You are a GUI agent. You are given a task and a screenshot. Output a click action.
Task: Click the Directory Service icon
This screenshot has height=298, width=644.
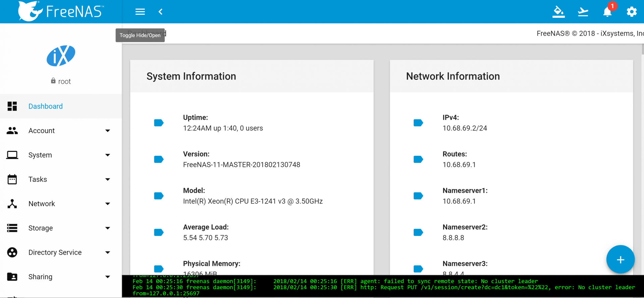12,252
